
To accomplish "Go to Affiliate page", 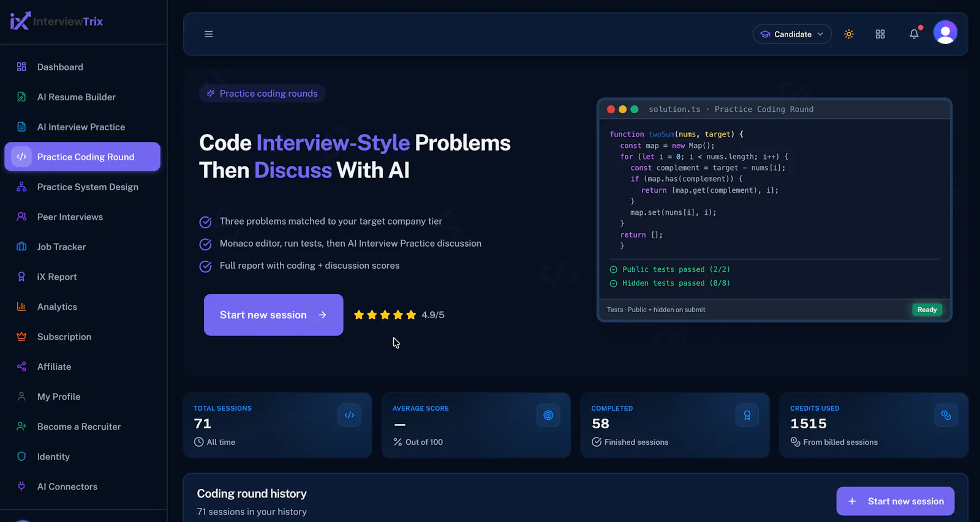I will coord(82,367).
